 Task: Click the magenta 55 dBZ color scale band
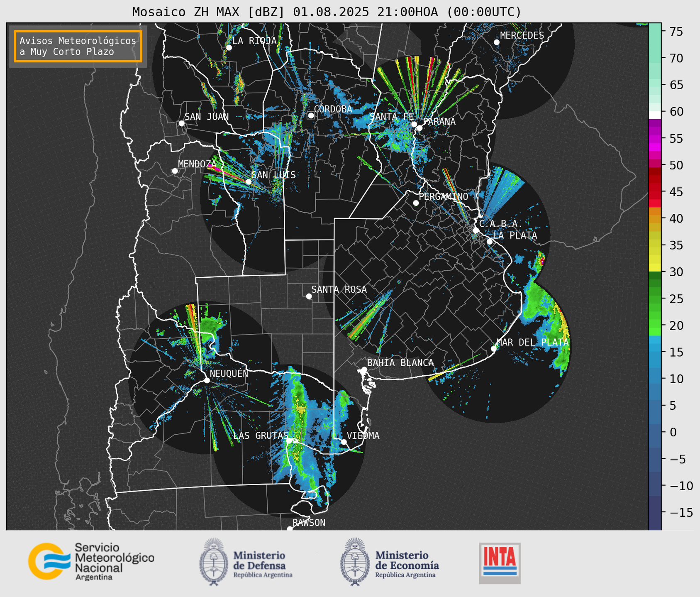coord(654,139)
